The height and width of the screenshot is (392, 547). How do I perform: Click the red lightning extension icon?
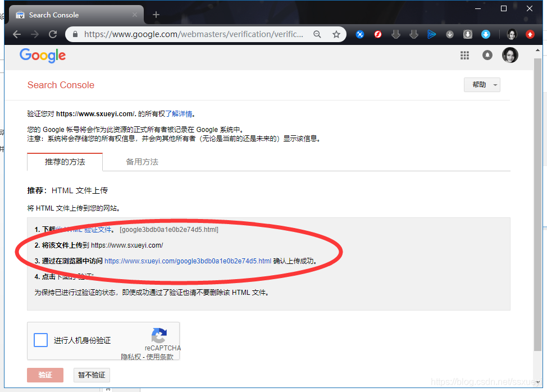(378, 34)
